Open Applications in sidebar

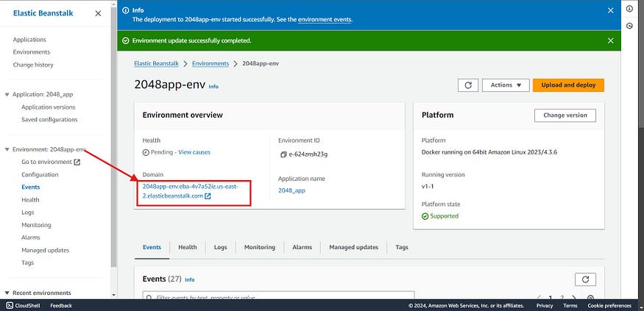click(x=29, y=40)
